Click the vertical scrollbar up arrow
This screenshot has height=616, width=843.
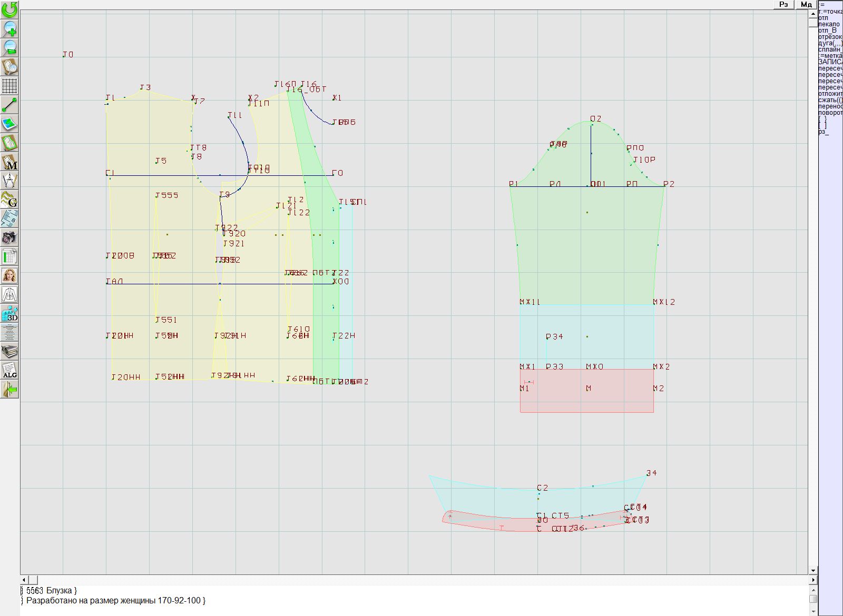(813, 13)
